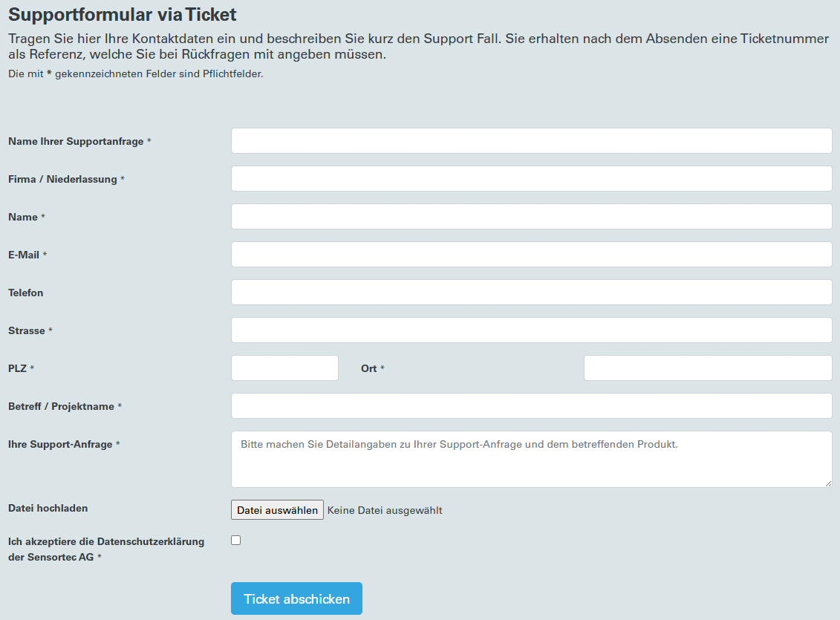Screen dimensions: 840x620
Task: Click into the E-Mail field
Action: [532, 255]
